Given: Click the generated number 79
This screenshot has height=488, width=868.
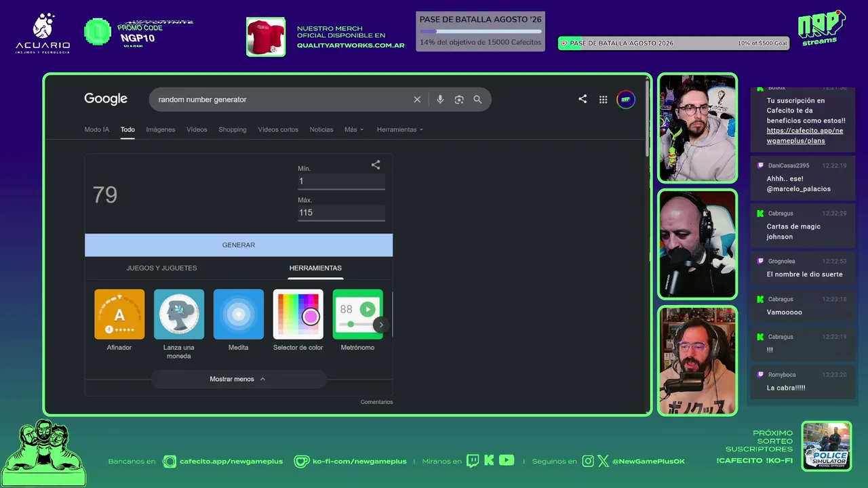Looking at the screenshot, I should (x=105, y=195).
